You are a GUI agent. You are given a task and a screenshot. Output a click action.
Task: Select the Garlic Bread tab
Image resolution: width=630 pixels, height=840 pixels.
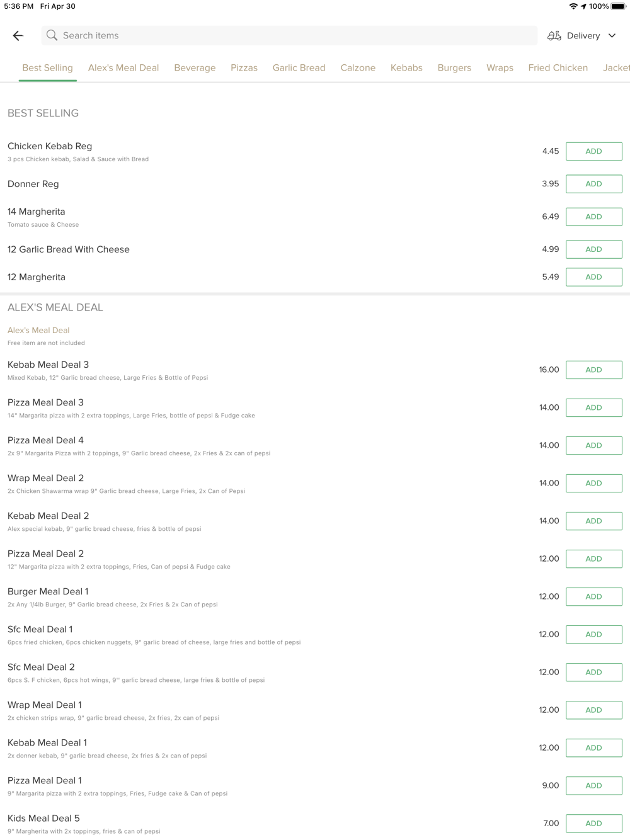pyautogui.click(x=299, y=68)
